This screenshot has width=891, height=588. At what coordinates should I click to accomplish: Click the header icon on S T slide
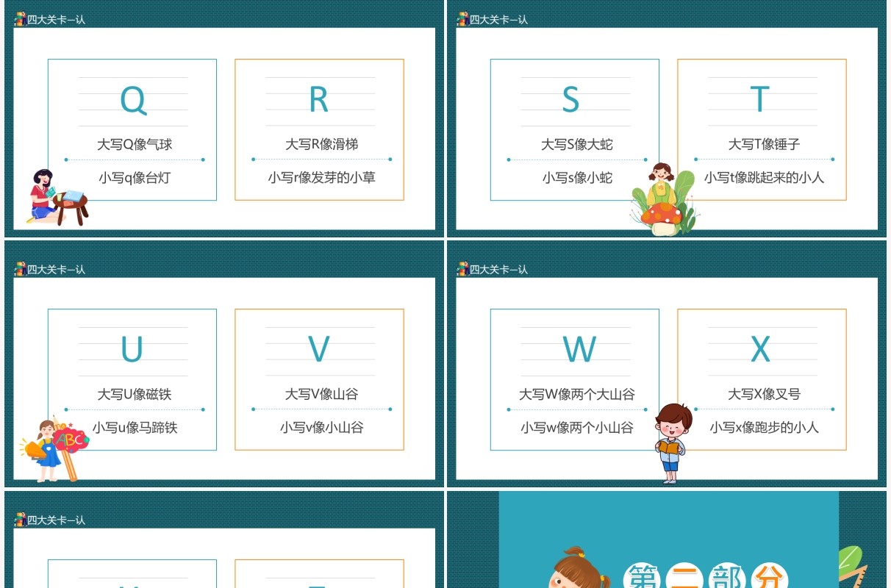click(463, 19)
